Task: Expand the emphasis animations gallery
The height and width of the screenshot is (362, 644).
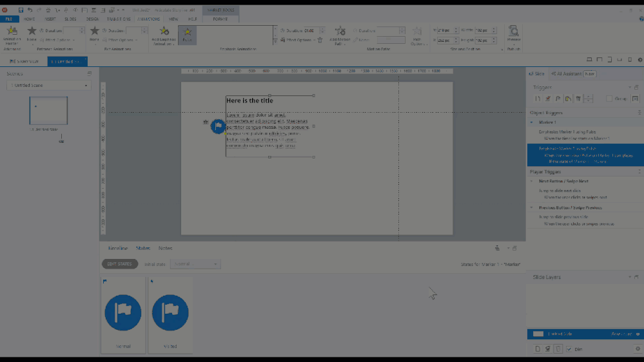Action: pos(275,42)
